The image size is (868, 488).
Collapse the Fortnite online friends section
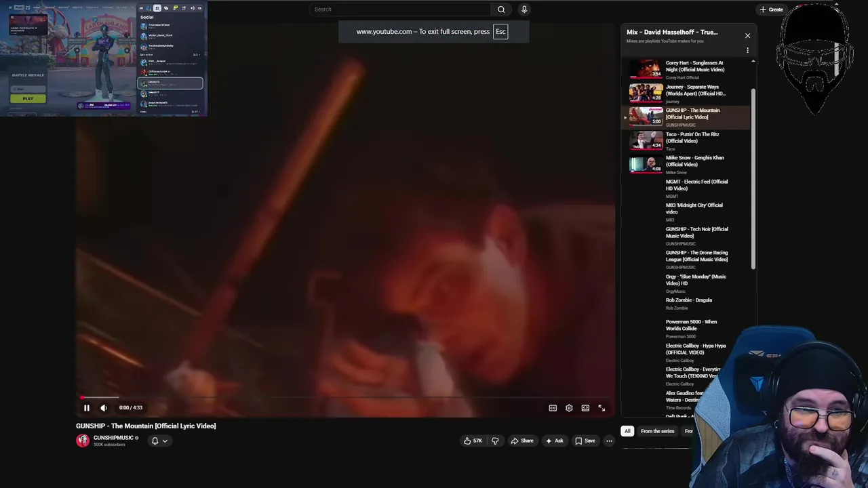pyautogui.click(x=197, y=55)
